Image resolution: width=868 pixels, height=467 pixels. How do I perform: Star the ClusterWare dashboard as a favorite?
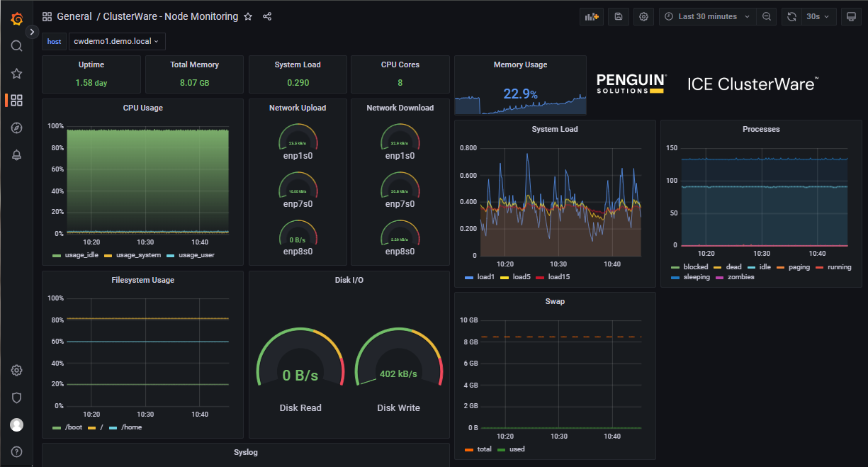coord(248,16)
